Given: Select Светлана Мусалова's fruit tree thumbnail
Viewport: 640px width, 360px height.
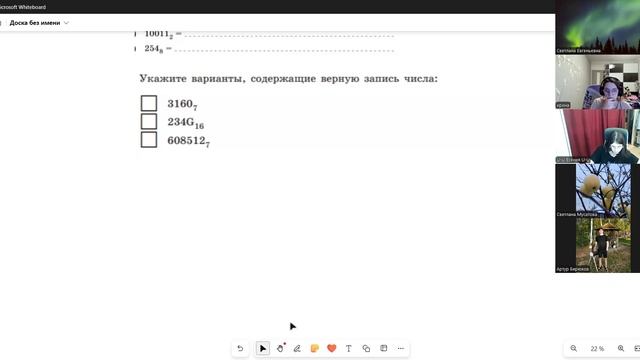Looking at the screenshot, I should click(598, 191).
